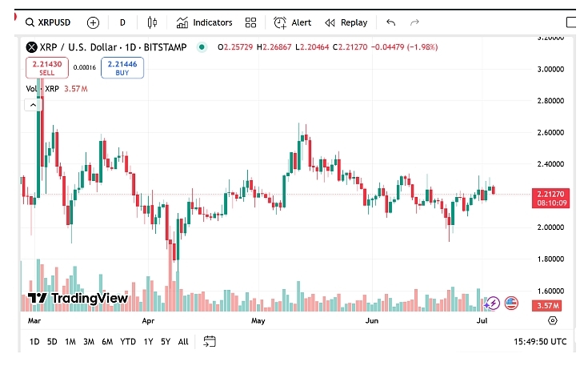Image resolution: width=588 pixels, height=374 pixels.
Task: Click the indicator templates grid icon
Action: (x=250, y=22)
